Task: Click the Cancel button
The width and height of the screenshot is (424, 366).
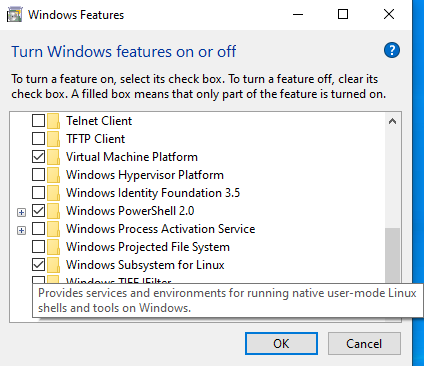Action: point(364,343)
